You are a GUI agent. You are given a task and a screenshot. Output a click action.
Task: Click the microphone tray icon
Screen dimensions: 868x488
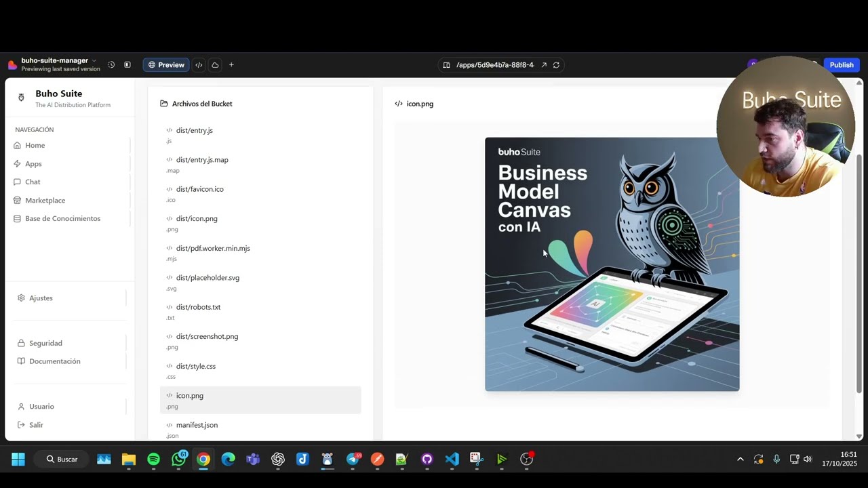[x=776, y=460]
